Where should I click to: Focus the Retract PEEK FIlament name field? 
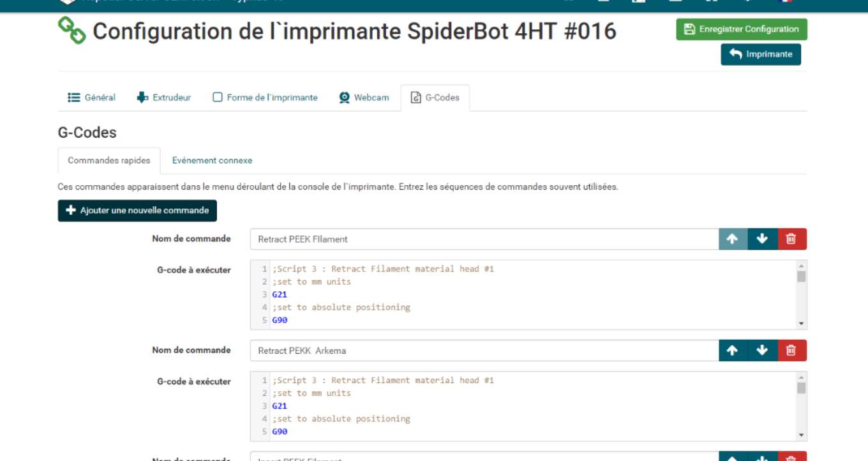[484, 239]
